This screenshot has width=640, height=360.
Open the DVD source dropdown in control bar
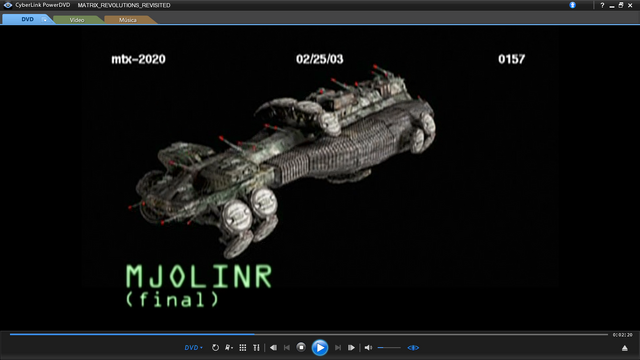(x=193, y=348)
